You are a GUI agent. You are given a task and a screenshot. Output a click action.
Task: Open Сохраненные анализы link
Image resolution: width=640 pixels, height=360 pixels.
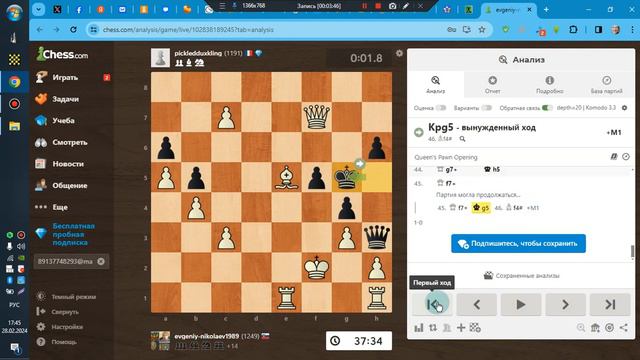[x=521, y=276]
